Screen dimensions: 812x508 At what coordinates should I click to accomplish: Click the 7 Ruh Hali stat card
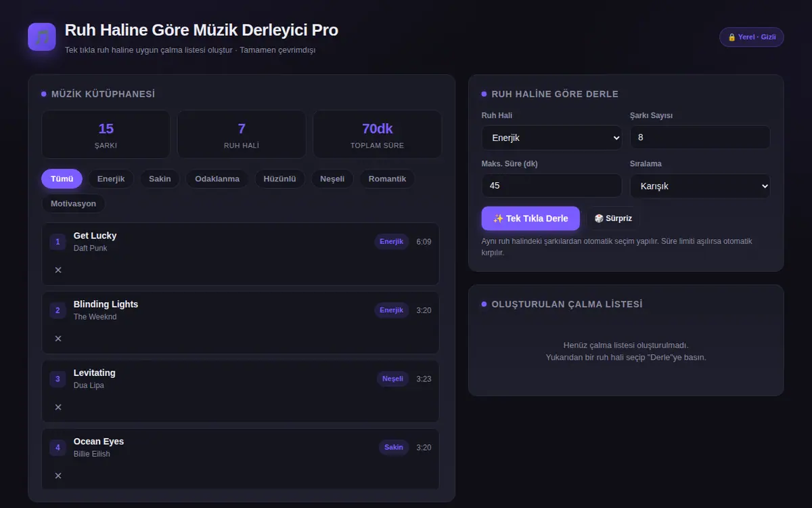tap(242, 134)
